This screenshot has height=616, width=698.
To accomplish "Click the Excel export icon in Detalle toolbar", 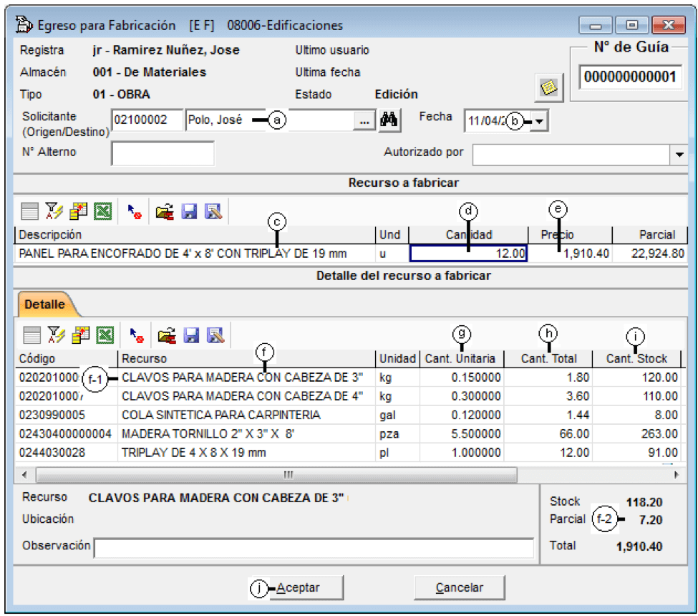I will pyautogui.click(x=105, y=335).
